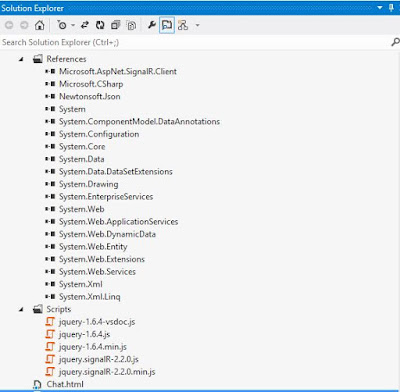The image size is (400, 392).
Task: Open the Pending Changes Filter dropdown arrow
Action: (73, 25)
